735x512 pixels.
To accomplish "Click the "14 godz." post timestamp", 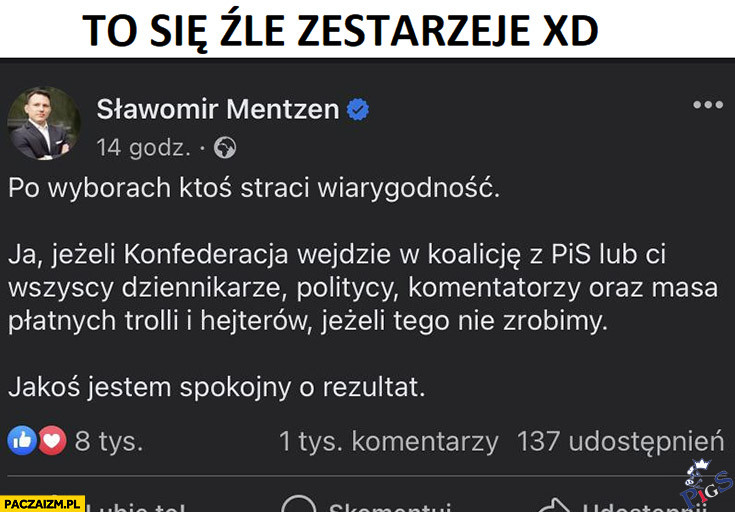I will pos(143,148).
